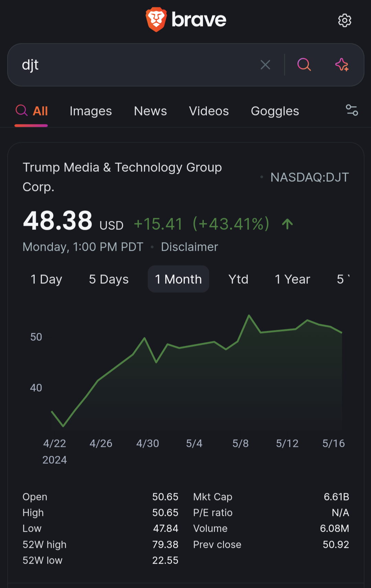The image size is (371, 588).
Task: Open the Videos tab
Action: [x=209, y=111]
